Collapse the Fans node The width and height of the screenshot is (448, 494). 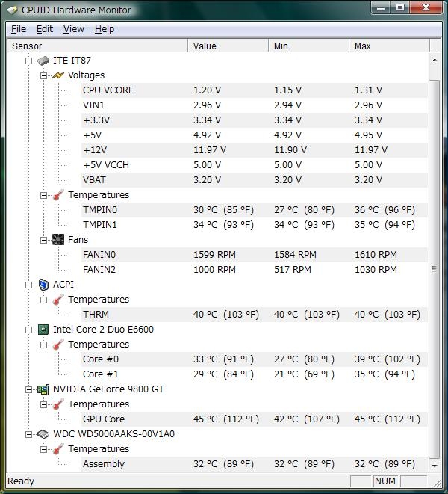point(43,240)
